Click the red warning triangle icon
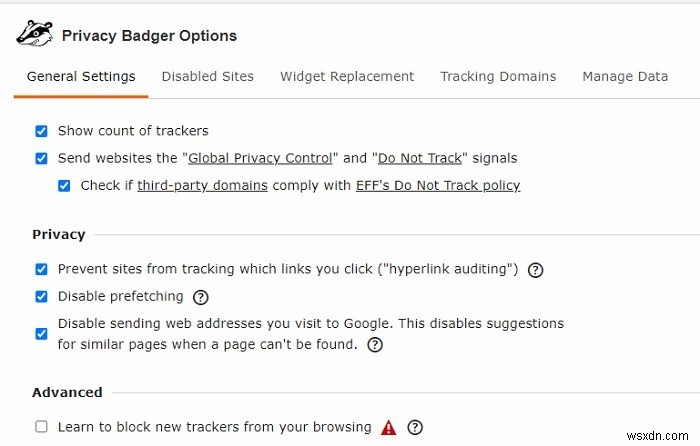 click(x=389, y=428)
